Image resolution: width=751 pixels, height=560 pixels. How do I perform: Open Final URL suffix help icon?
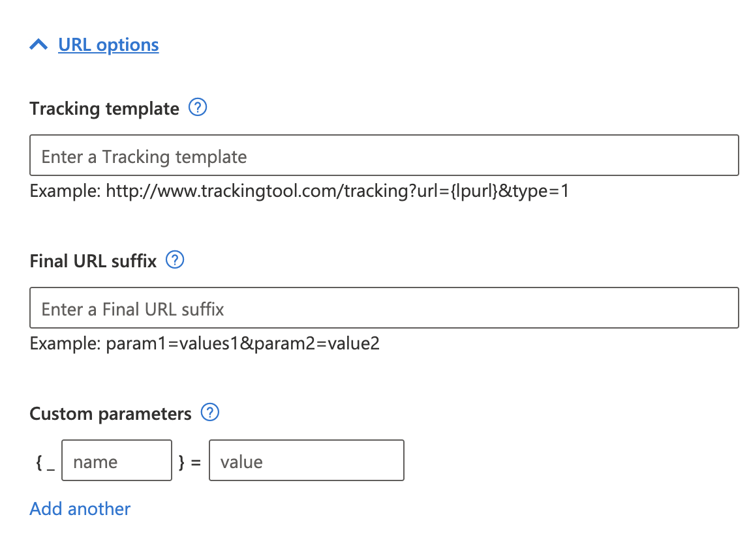coord(175,261)
